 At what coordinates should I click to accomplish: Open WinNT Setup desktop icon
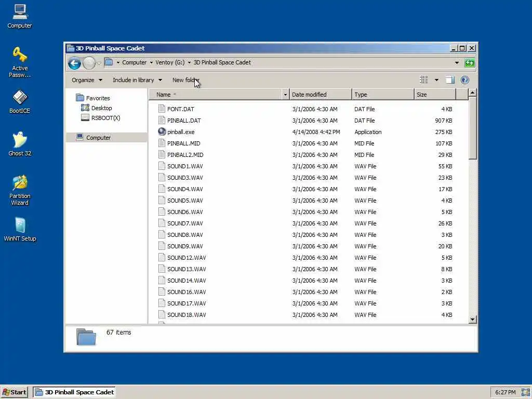coord(20,229)
